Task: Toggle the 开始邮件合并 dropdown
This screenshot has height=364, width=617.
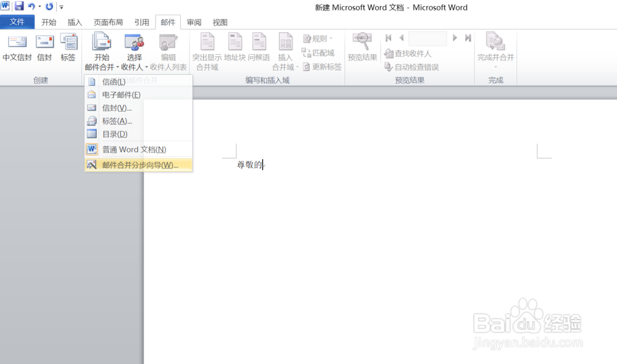Action: pos(102,52)
